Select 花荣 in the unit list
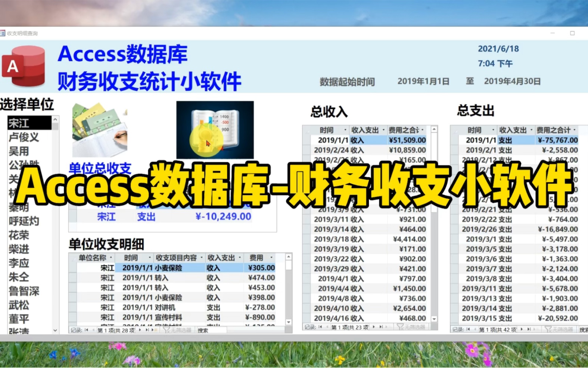This screenshot has height=368, width=588. pos(29,235)
